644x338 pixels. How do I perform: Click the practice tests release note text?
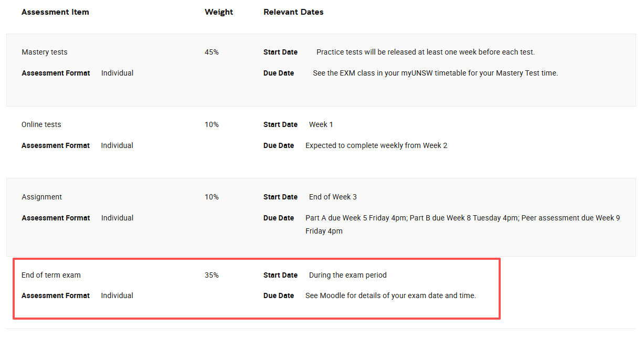[x=425, y=52]
